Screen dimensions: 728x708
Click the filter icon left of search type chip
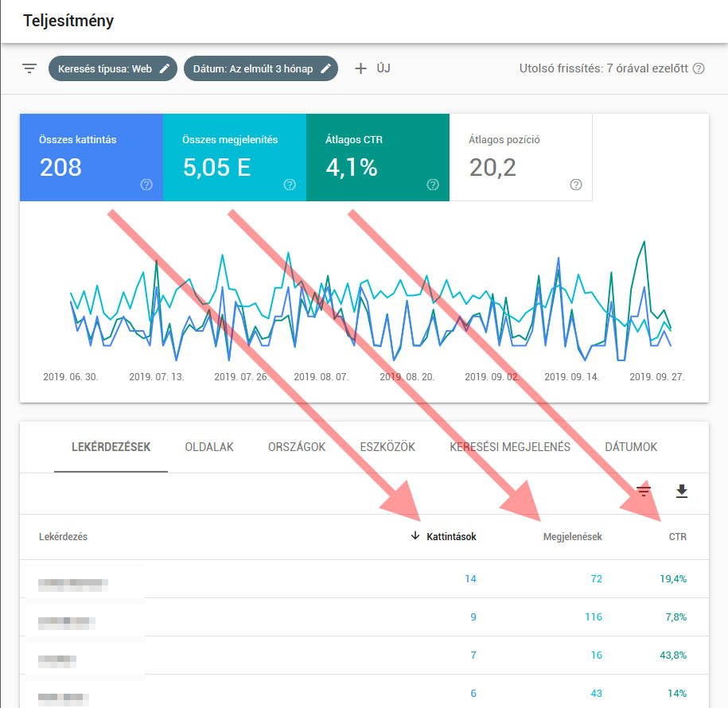pyautogui.click(x=29, y=68)
